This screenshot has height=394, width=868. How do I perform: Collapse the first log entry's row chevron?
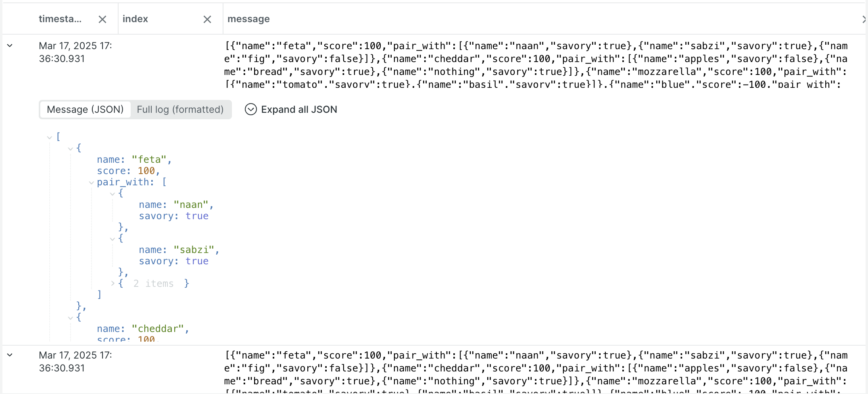click(x=10, y=45)
